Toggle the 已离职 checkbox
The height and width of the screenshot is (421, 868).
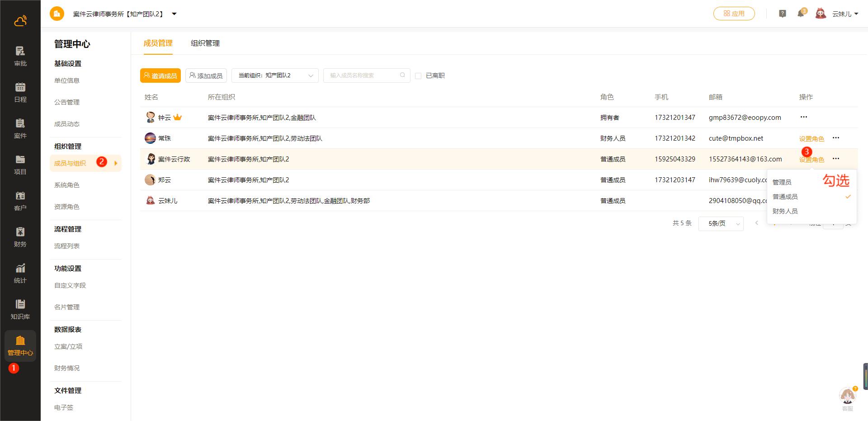tap(418, 76)
